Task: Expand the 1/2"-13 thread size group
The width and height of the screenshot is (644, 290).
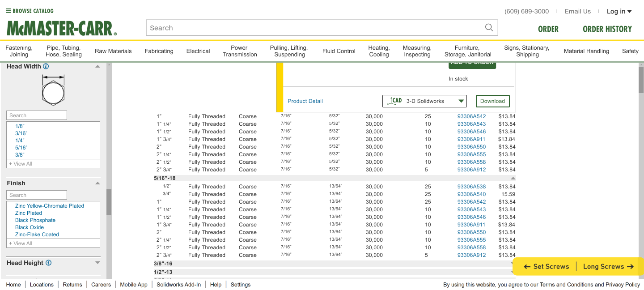Action: pos(335,272)
